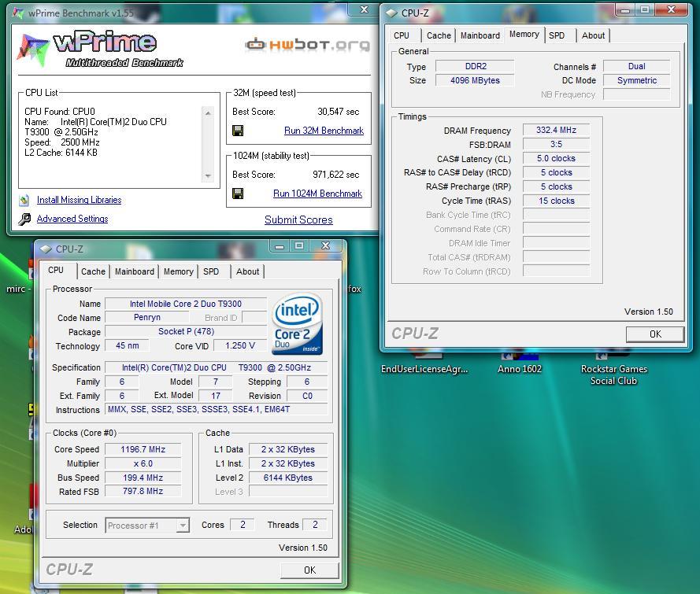Screen dimensions: 700x594
Task: Click the wPrime logo graphic
Action: [100, 49]
